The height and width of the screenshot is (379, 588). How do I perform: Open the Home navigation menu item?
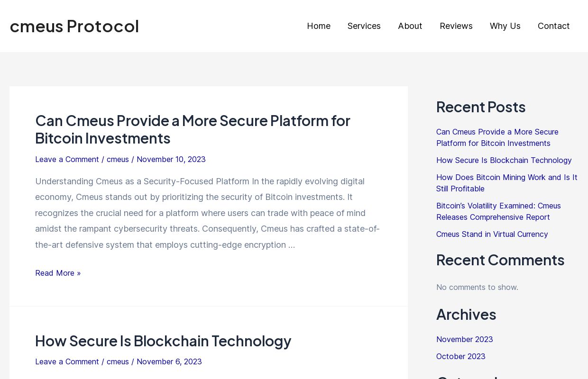pos(318,26)
